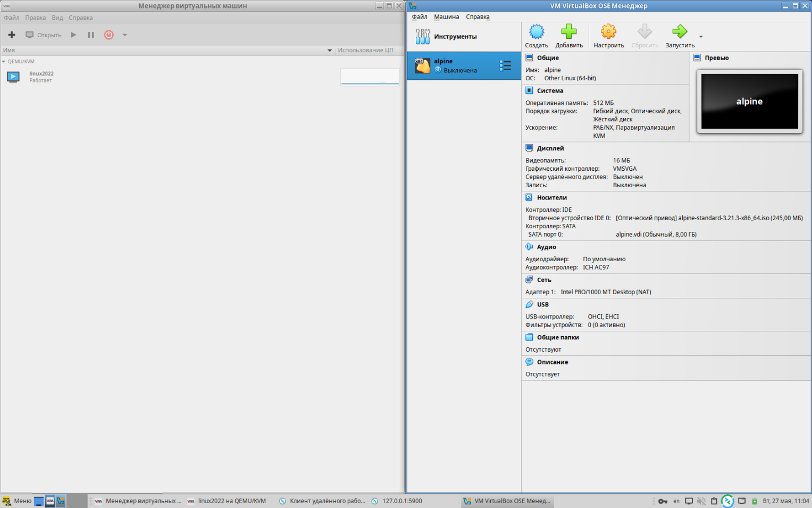Open the Правка menu in virt-manager
The width and height of the screenshot is (812, 508).
36,18
